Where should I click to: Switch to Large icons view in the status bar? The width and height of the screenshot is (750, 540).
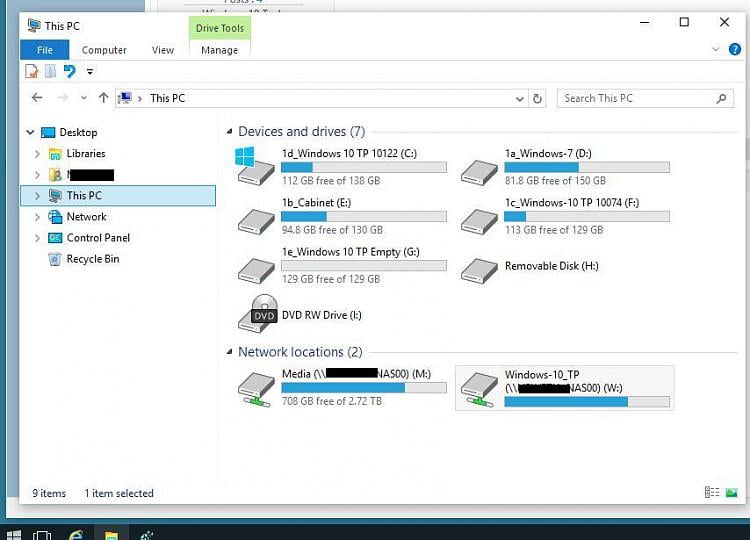point(731,492)
